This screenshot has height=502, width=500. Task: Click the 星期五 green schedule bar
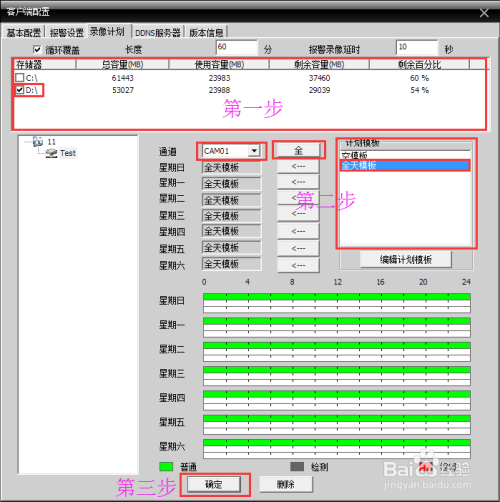point(337,419)
